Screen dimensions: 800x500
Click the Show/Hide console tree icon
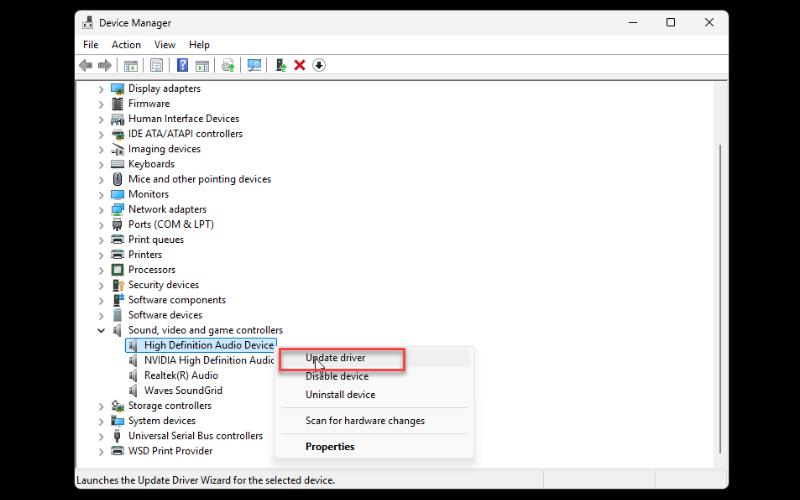point(130,65)
